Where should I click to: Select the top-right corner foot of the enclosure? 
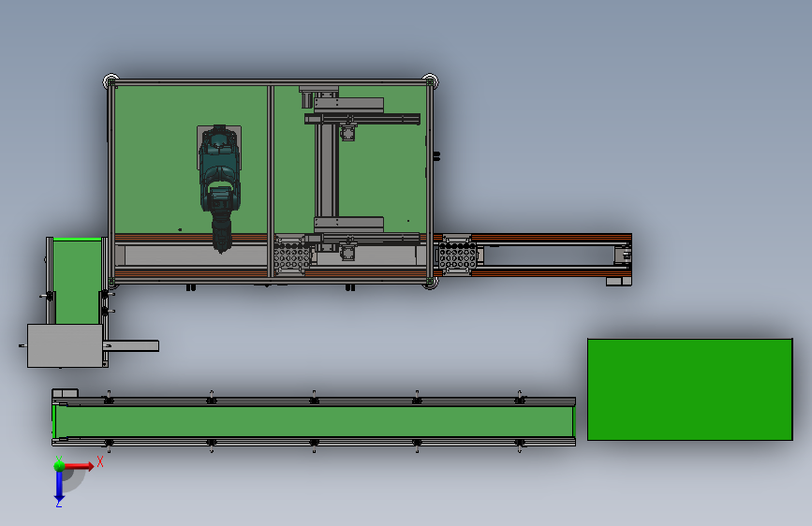point(430,81)
